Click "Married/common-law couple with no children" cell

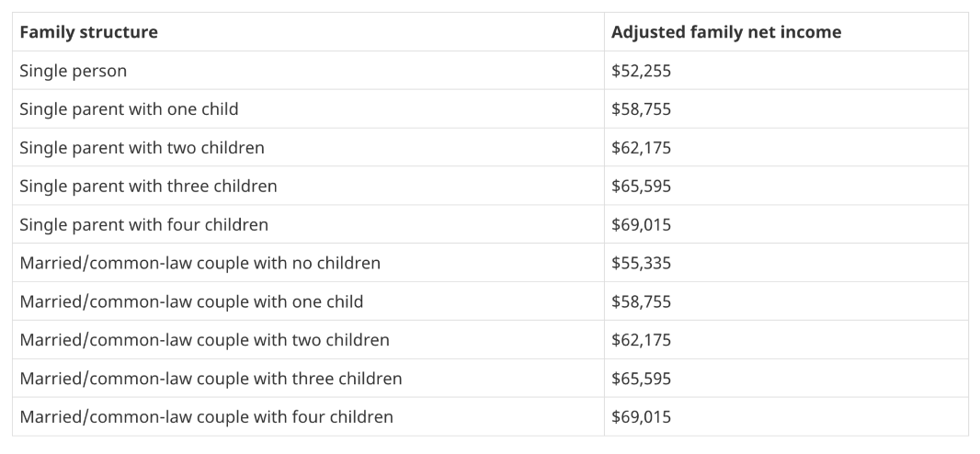(x=199, y=264)
